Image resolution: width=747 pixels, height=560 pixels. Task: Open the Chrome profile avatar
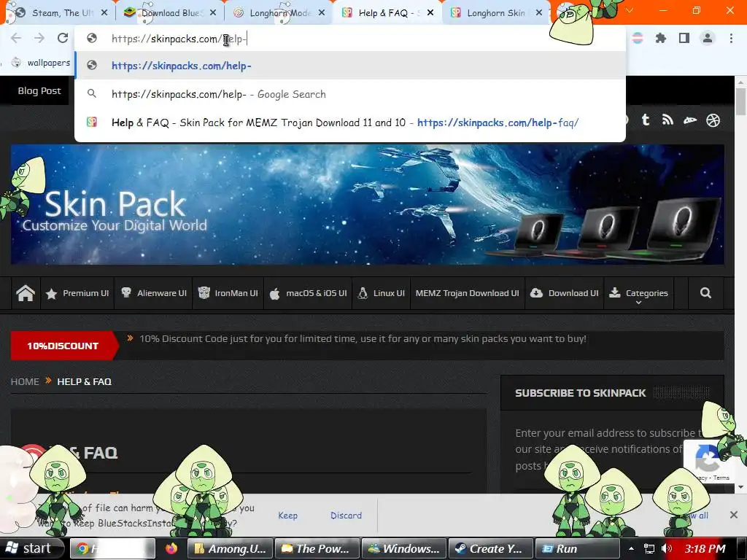pos(708,38)
